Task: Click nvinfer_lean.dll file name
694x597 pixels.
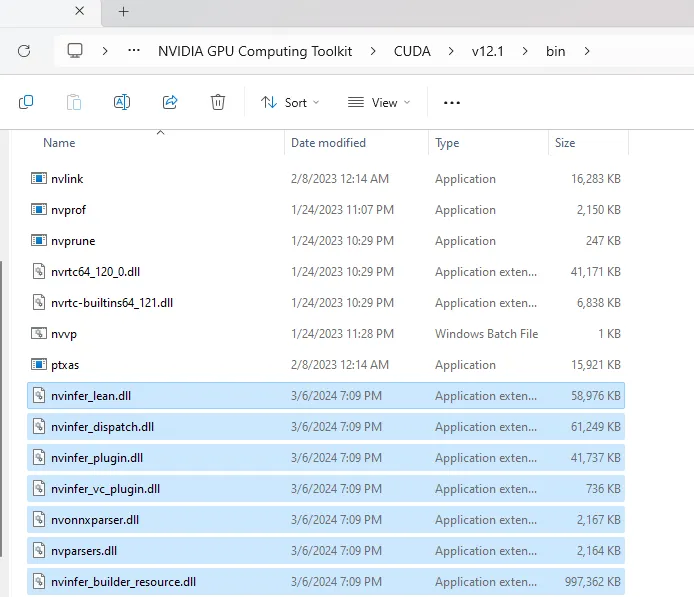Action: click(x=91, y=396)
